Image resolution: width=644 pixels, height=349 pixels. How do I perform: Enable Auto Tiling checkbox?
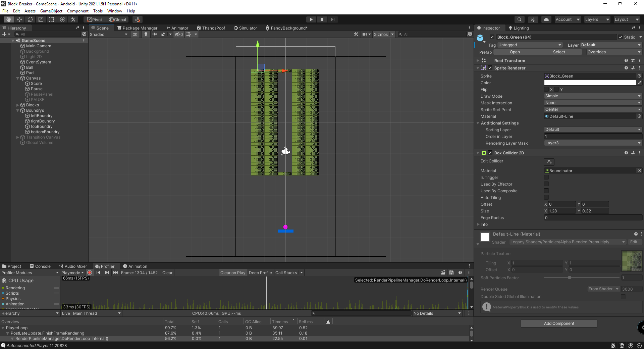coord(546,197)
